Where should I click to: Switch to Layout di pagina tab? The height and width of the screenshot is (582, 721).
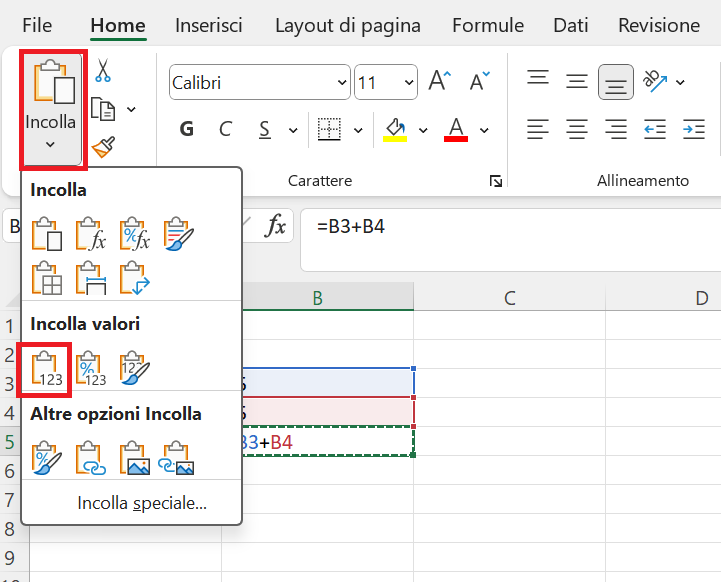click(x=348, y=25)
